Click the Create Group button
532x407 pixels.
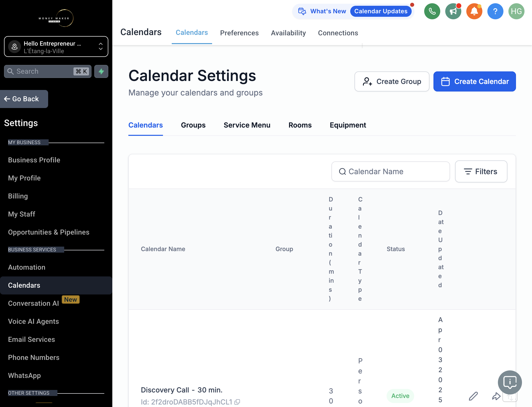[392, 81]
